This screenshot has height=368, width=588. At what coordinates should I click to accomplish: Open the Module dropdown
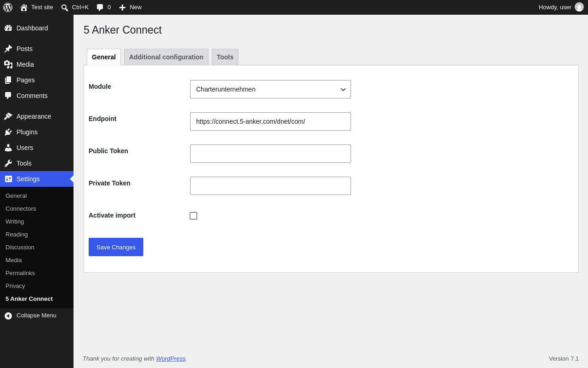(x=271, y=89)
